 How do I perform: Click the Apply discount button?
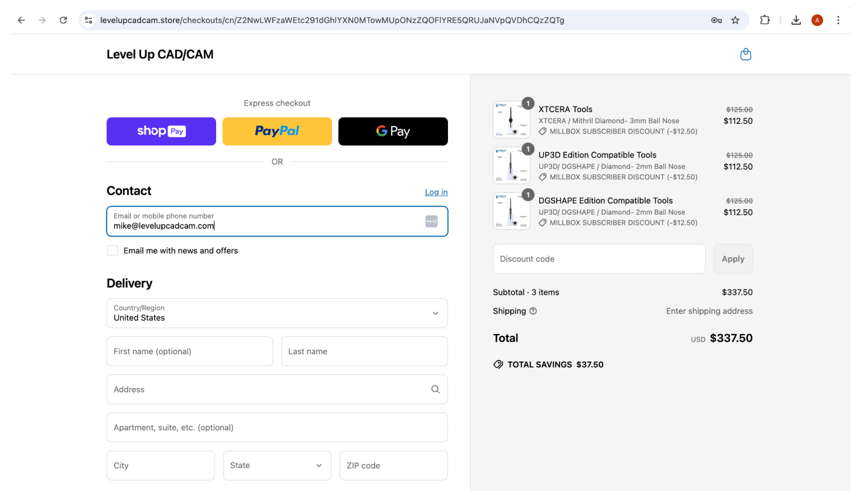(x=733, y=259)
